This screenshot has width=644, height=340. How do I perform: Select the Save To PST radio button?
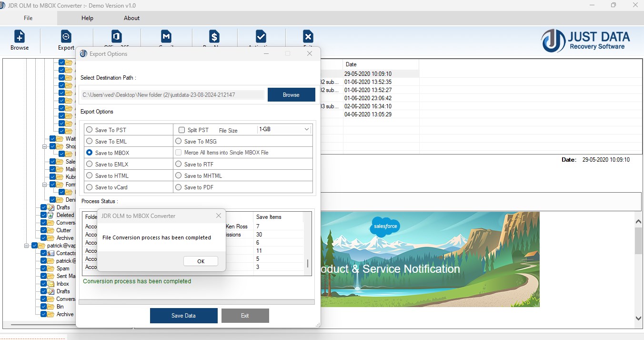(x=89, y=130)
